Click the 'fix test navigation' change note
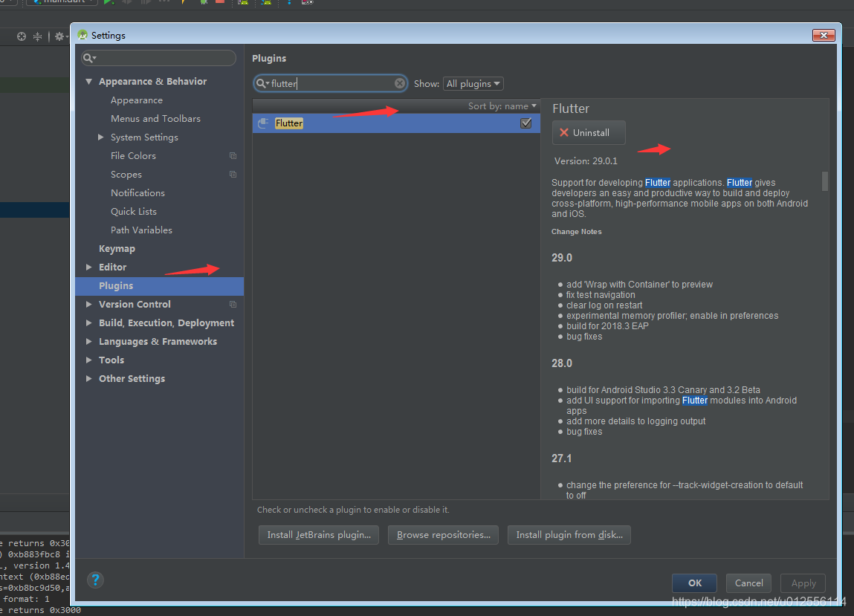This screenshot has height=616, width=854. [x=601, y=295]
